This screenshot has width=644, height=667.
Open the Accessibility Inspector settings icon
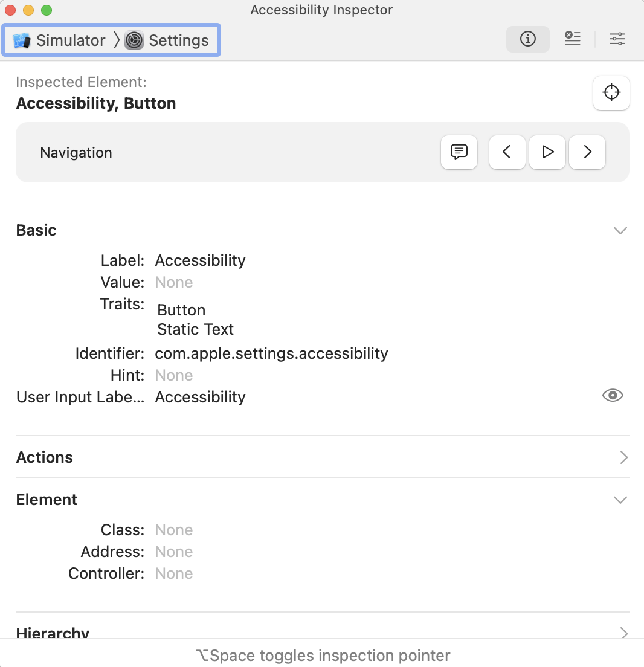[x=617, y=38]
